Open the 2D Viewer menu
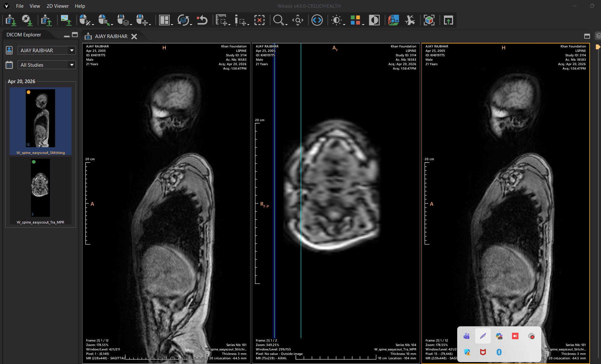Viewport: 601px width, 364px height. (58, 6)
